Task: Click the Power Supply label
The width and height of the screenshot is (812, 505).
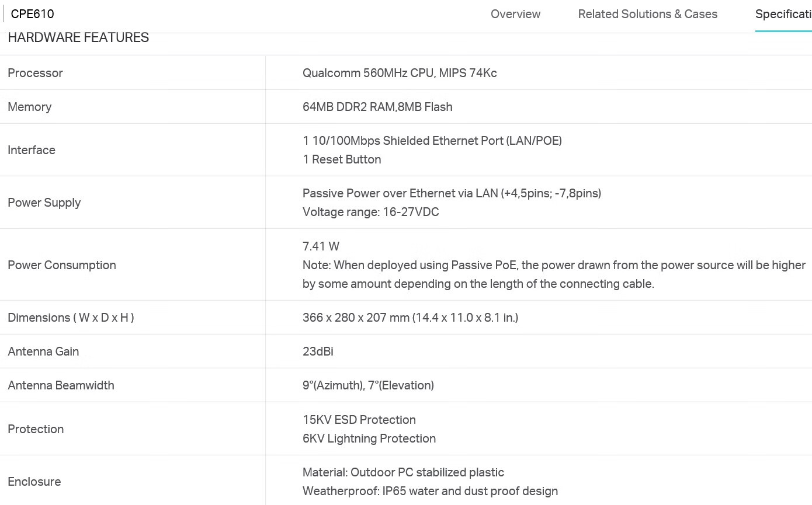Action: pyautogui.click(x=44, y=203)
